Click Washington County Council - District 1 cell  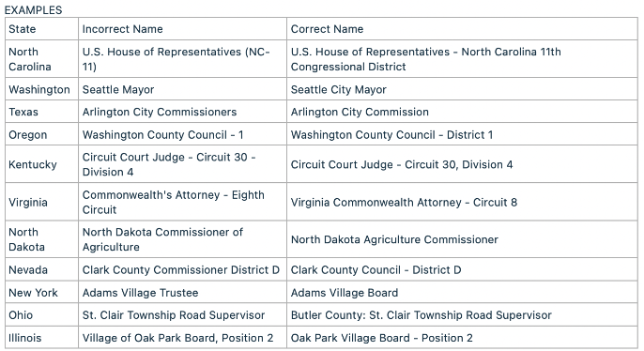(462, 134)
